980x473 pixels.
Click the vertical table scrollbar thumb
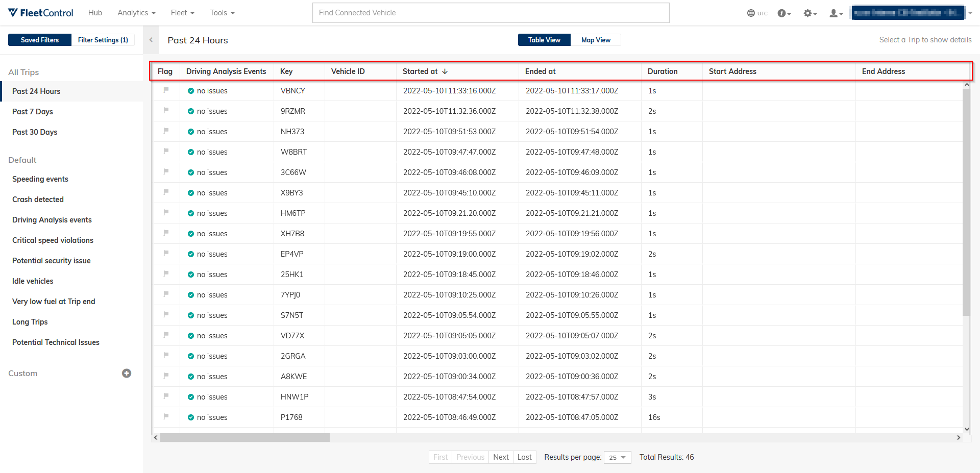coord(966,203)
